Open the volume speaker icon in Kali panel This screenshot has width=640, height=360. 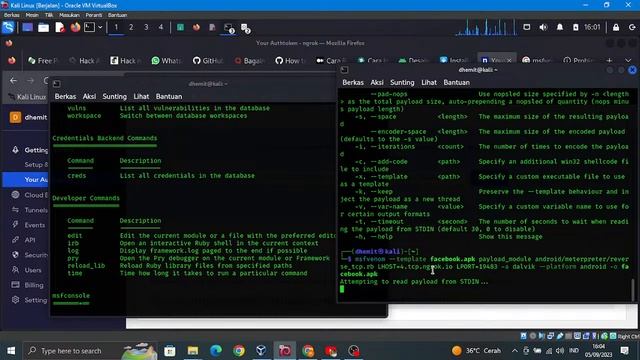[543, 27]
